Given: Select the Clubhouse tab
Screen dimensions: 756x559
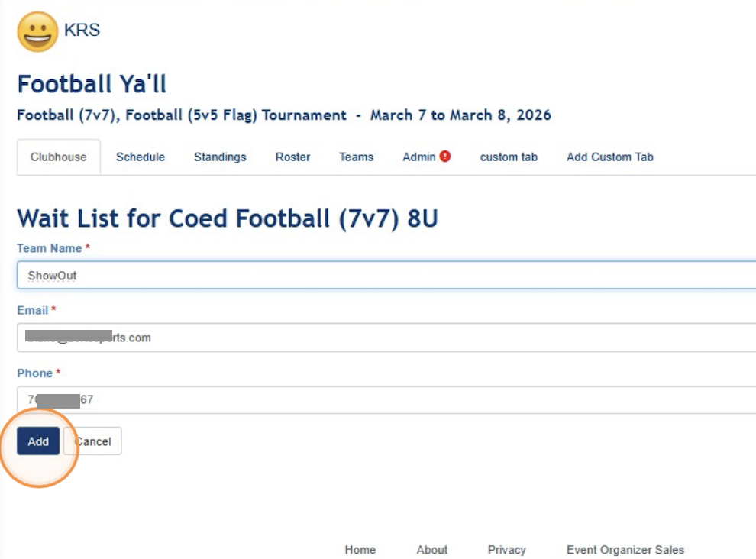Looking at the screenshot, I should (x=58, y=157).
